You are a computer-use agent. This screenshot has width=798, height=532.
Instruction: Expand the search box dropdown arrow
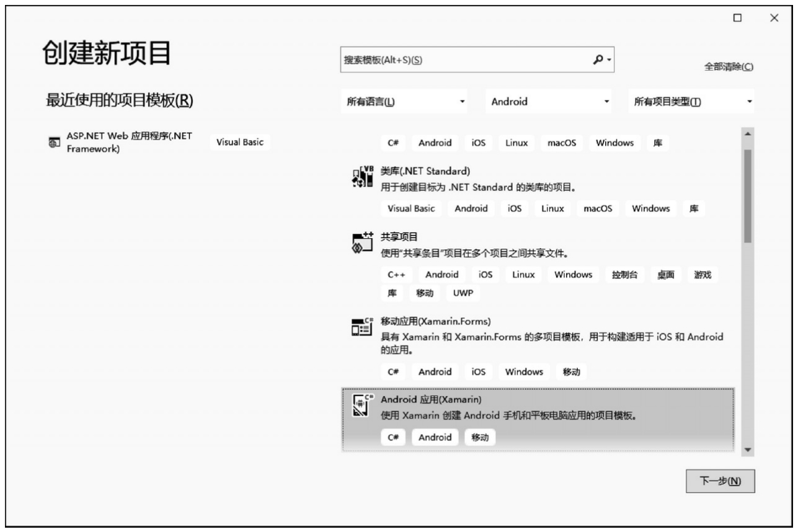610,60
